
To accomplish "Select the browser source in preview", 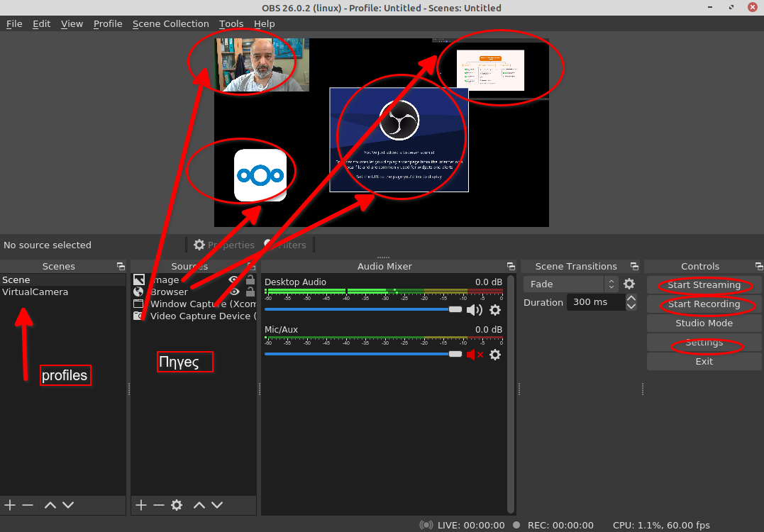I will [x=399, y=140].
